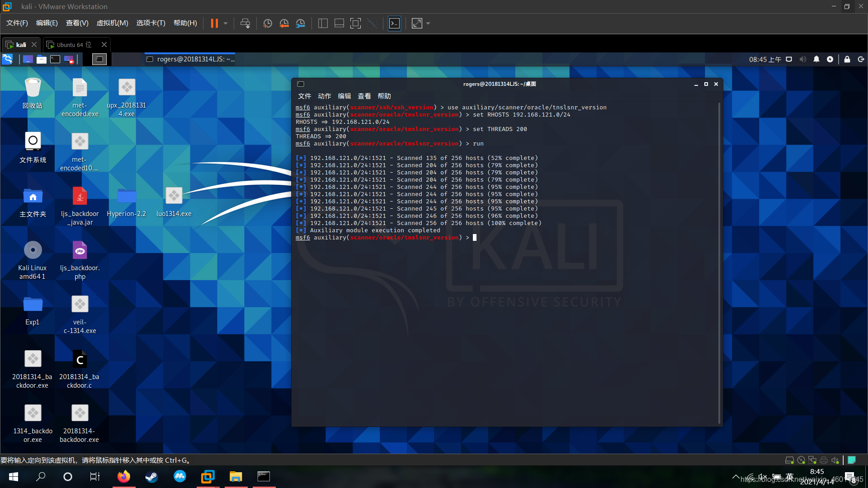
Task: Click the VMware status bar printer icon
Action: point(824,460)
